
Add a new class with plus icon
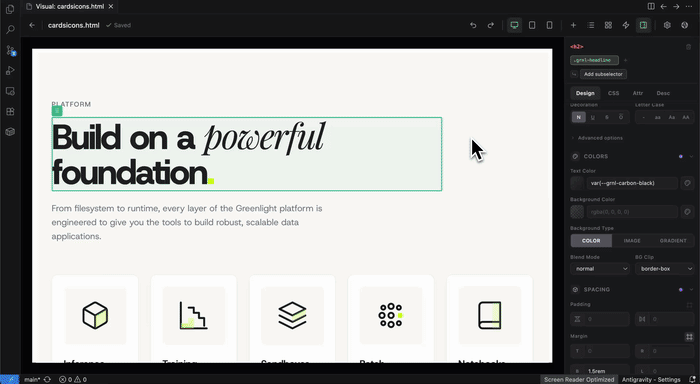click(x=625, y=60)
